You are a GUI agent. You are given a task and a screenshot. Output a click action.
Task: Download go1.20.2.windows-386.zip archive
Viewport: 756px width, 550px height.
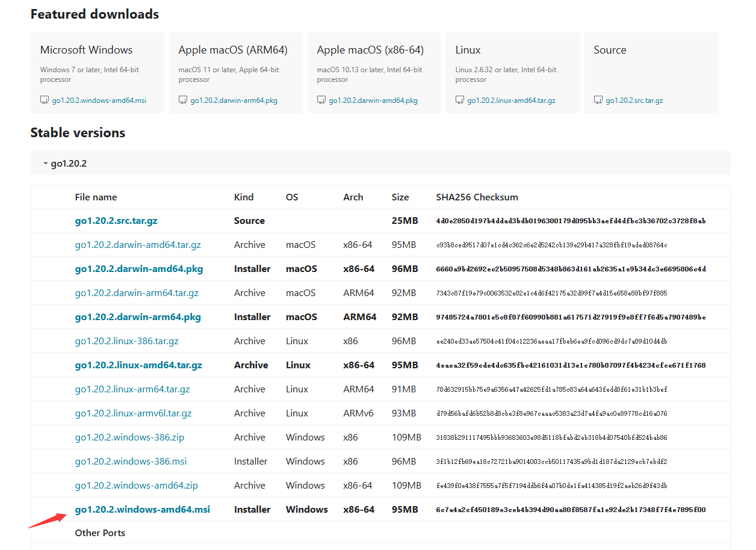click(x=130, y=437)
